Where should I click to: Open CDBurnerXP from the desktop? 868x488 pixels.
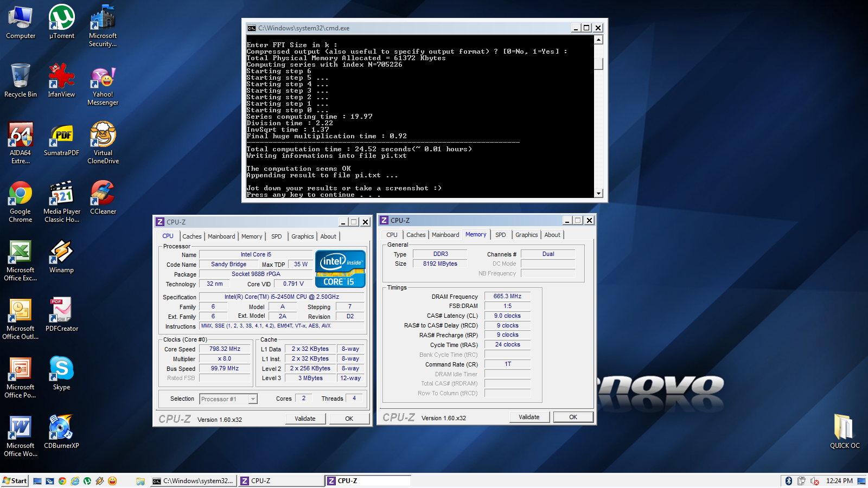62,432
